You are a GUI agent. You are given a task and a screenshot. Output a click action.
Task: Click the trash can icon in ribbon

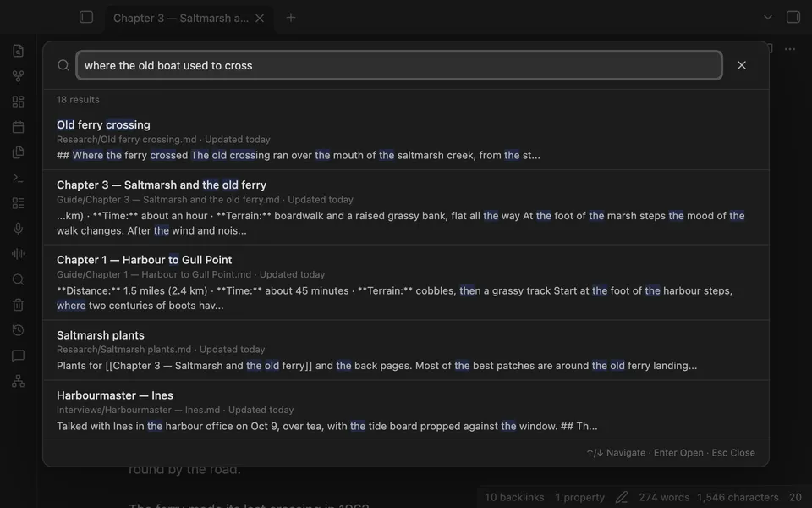[x=18, y=305]
